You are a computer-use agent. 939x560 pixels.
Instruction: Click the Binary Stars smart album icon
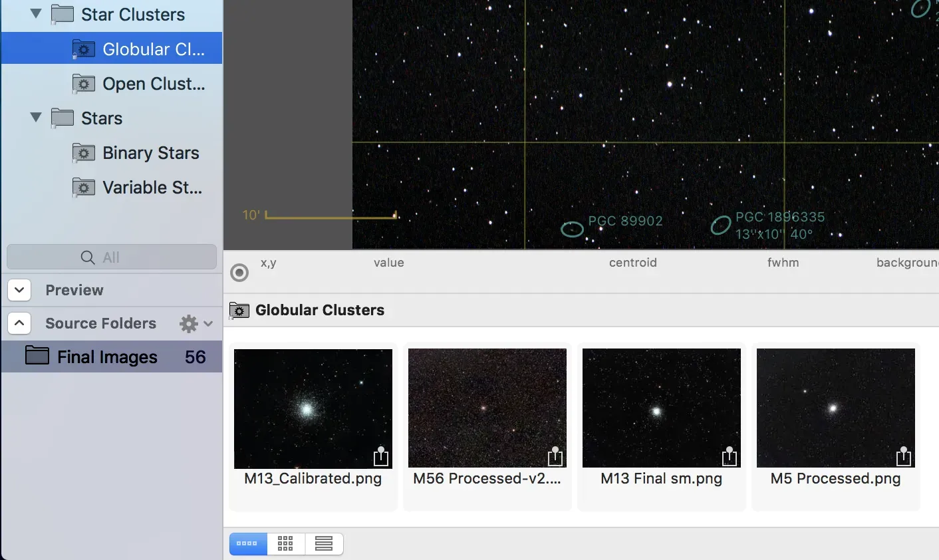pyautogui.click(x=82, y=152)
